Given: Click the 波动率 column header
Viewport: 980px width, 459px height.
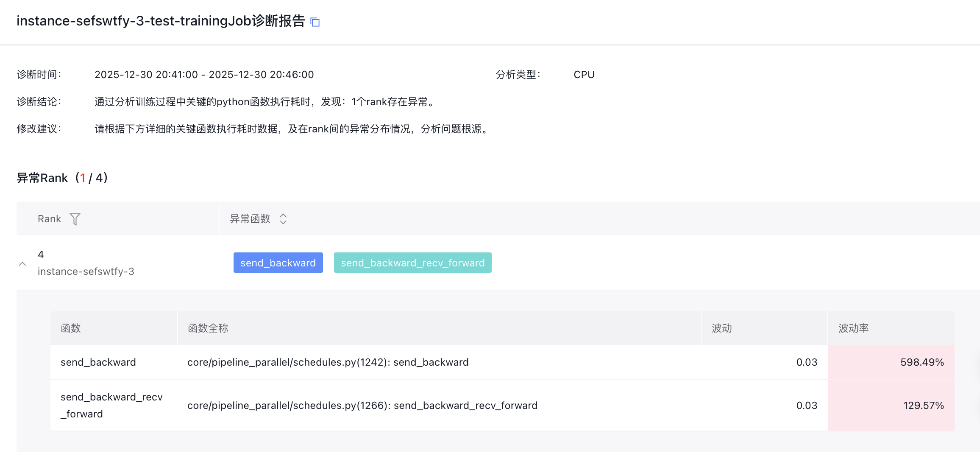Looking at the screenshot, I should pyautogui.click(x=854, y=328).
